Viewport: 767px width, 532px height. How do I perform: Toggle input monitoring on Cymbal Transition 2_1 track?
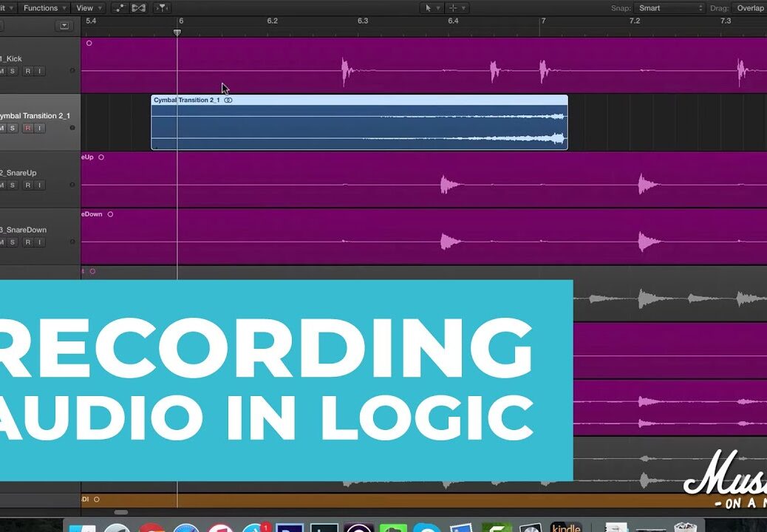[40, 128]
